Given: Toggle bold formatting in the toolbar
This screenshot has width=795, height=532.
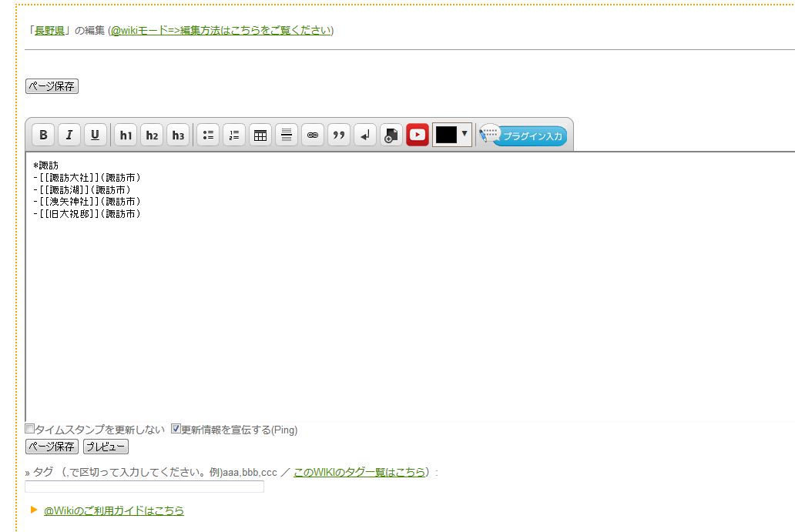Looking at the screenshot, I should point(43,136).
